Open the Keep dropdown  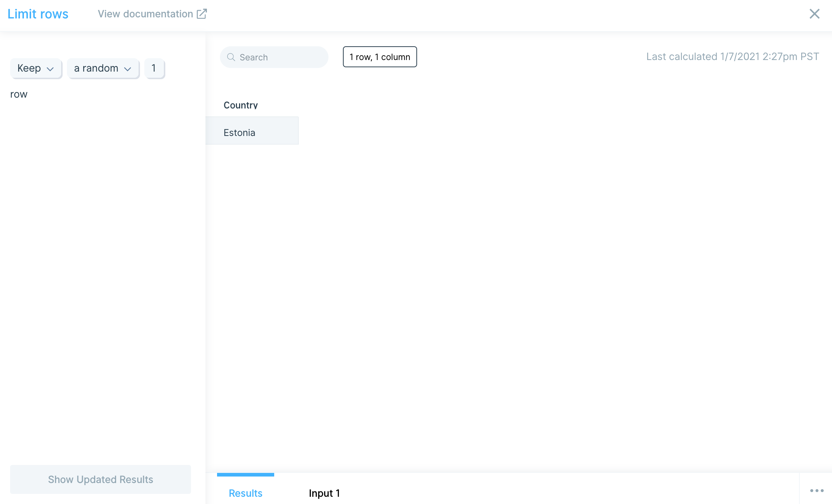click(x=35, y=68)
